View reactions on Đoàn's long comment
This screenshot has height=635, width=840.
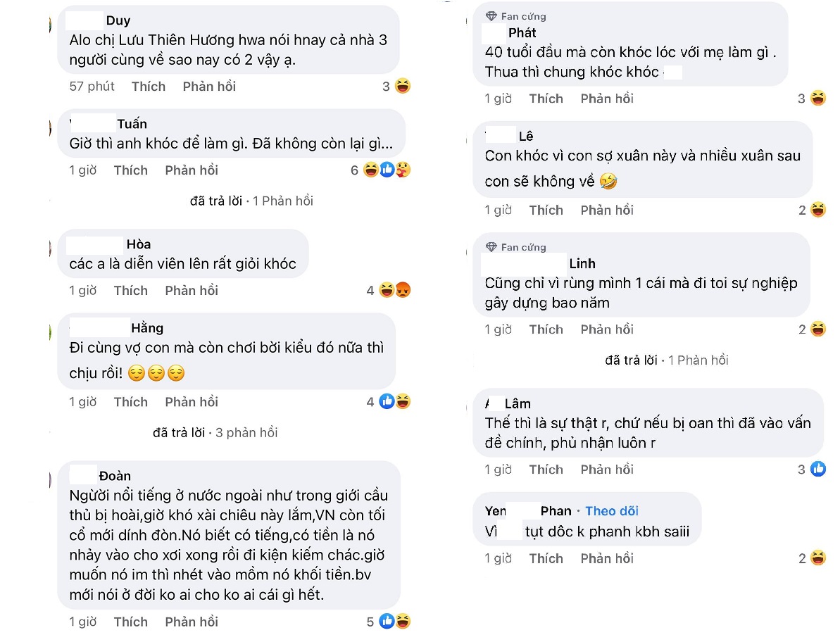[x=394, y=622]
